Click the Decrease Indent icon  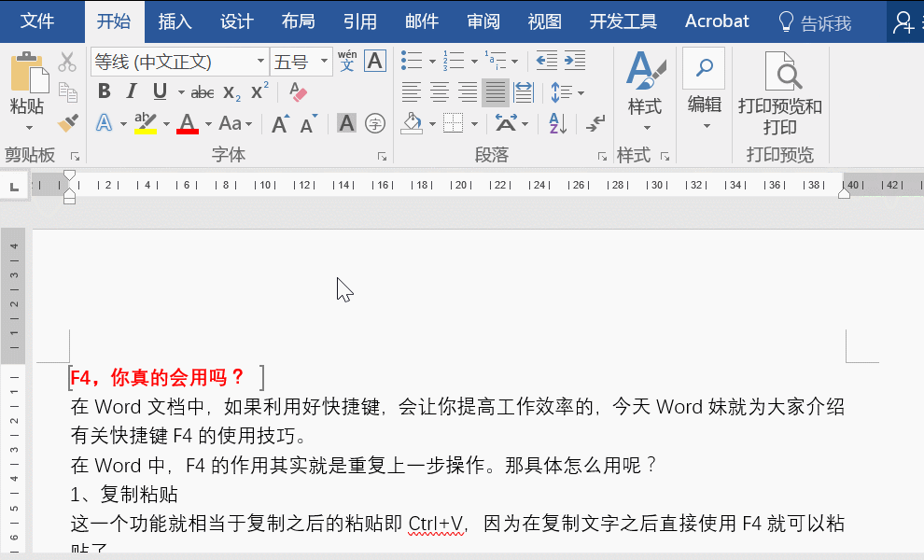tap(546, 61)
